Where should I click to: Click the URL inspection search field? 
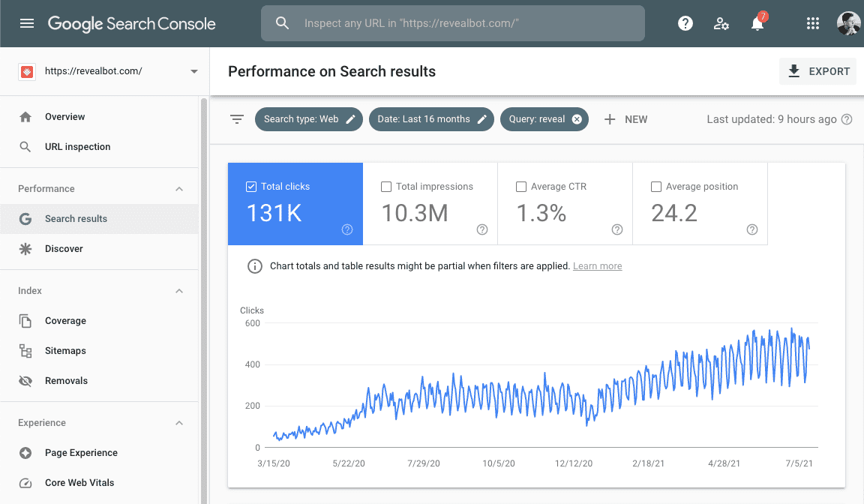465,23
